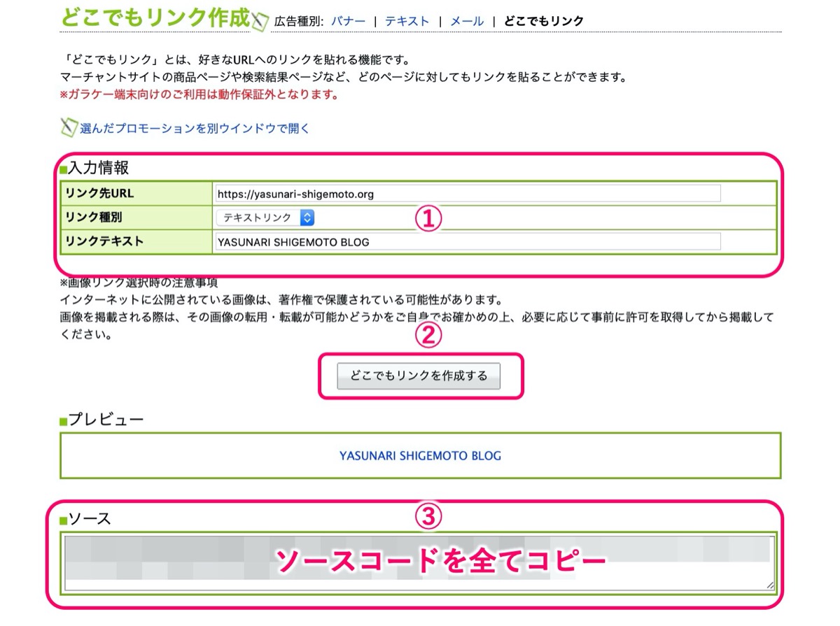840x626 pixels.
Task: Open YASUNARI SHIGEMOTO BLOG preview link
Action: [x=421, y=455]
